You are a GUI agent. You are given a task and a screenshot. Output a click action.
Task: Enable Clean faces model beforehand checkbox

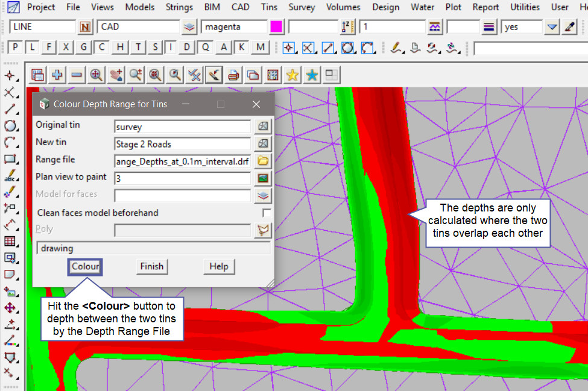(x=267, y=213)
